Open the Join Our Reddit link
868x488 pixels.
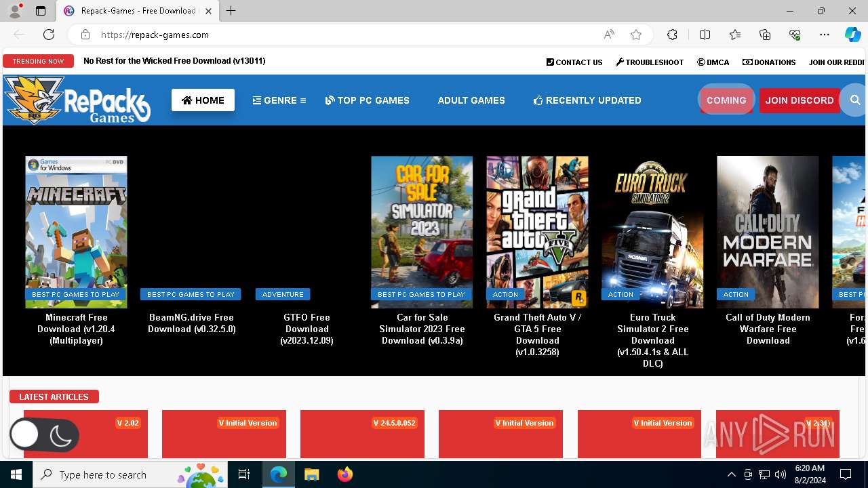coord(837,62)
